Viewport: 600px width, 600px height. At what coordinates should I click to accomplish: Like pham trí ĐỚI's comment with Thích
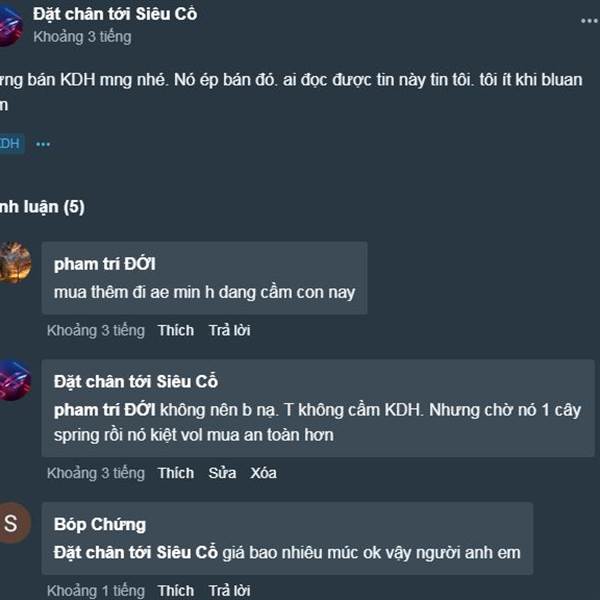coord(176,330)
